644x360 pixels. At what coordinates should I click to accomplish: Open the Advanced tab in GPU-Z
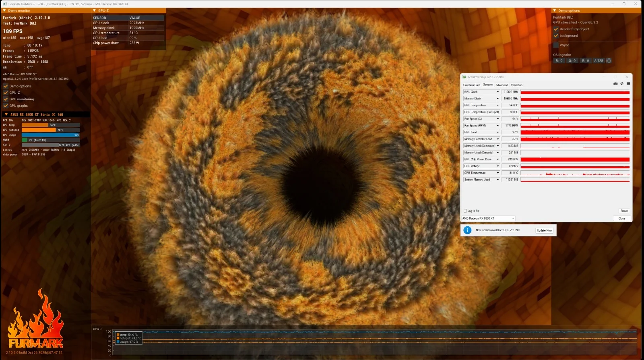[x=502, y=85]
